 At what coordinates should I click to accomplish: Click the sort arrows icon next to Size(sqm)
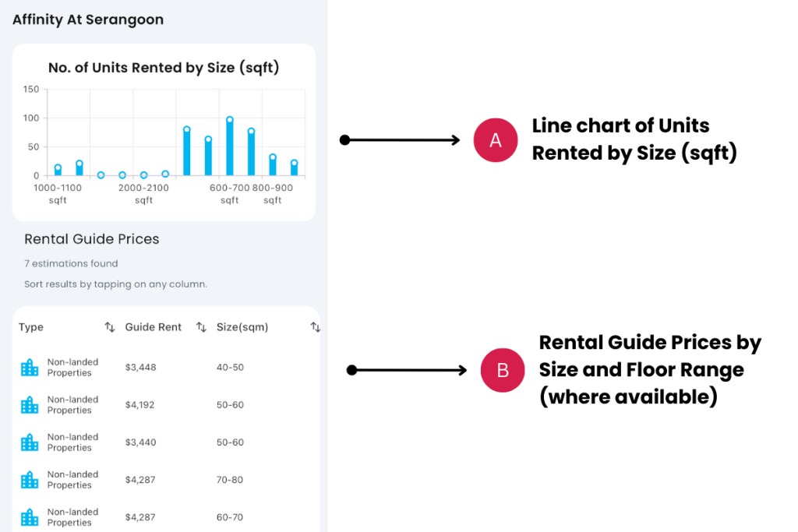315,327
